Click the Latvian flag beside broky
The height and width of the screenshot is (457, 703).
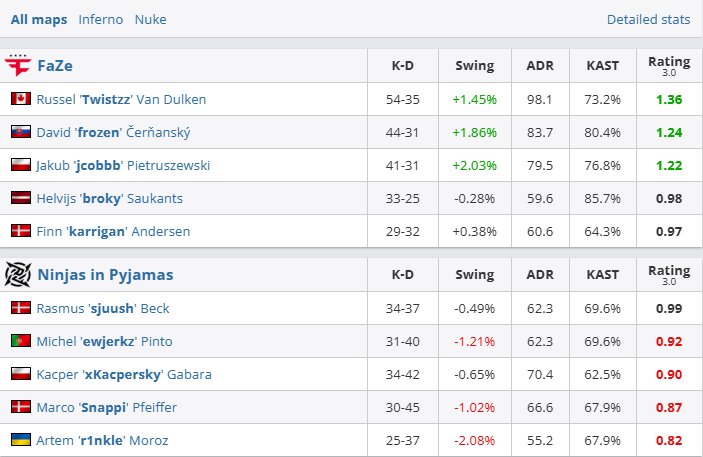pos(20,198)
